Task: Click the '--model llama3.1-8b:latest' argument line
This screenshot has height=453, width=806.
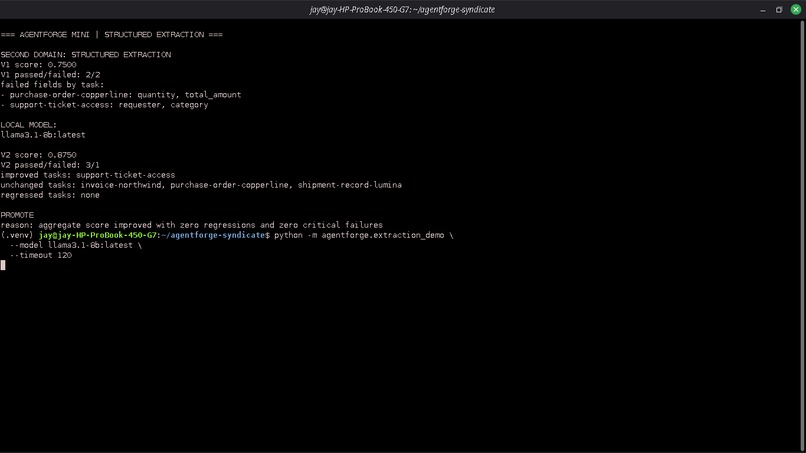Action: point(76,245)
